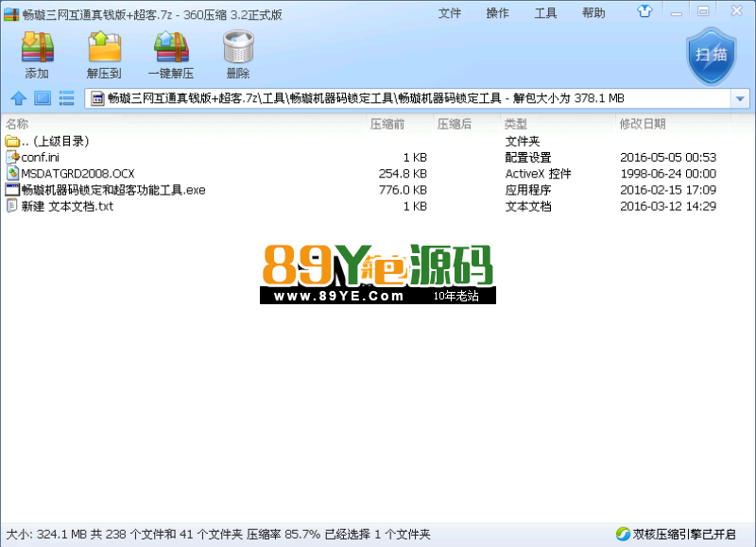
Task: Sort by 修改日期 column header
Action: click(x=643, y=124)
